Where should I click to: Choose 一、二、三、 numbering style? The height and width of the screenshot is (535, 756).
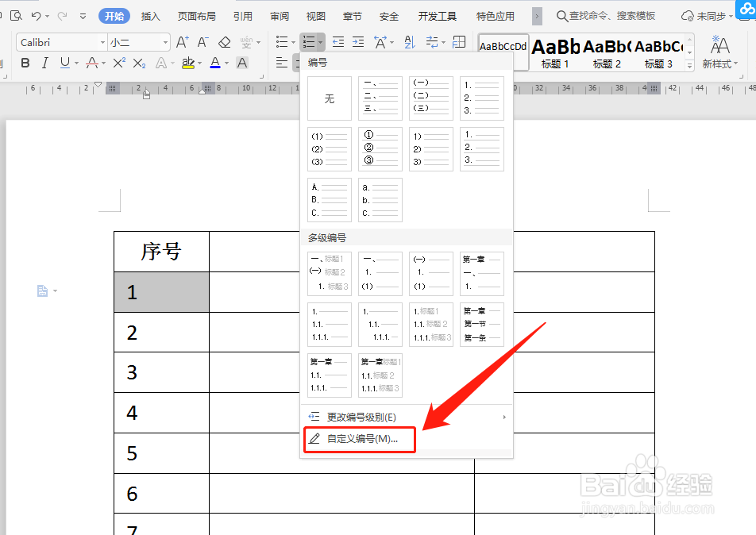tap(380, 98)
